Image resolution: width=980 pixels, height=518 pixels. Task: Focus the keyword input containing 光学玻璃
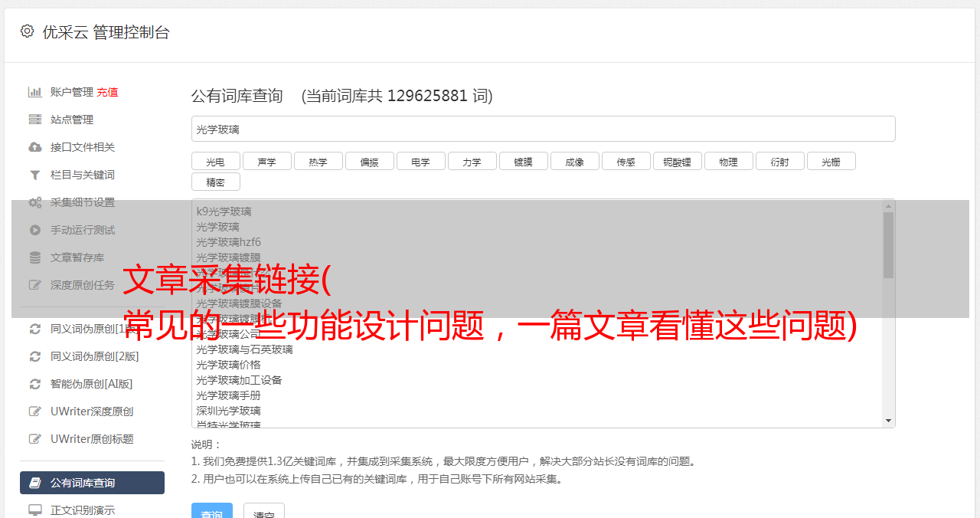pos(543,129)
